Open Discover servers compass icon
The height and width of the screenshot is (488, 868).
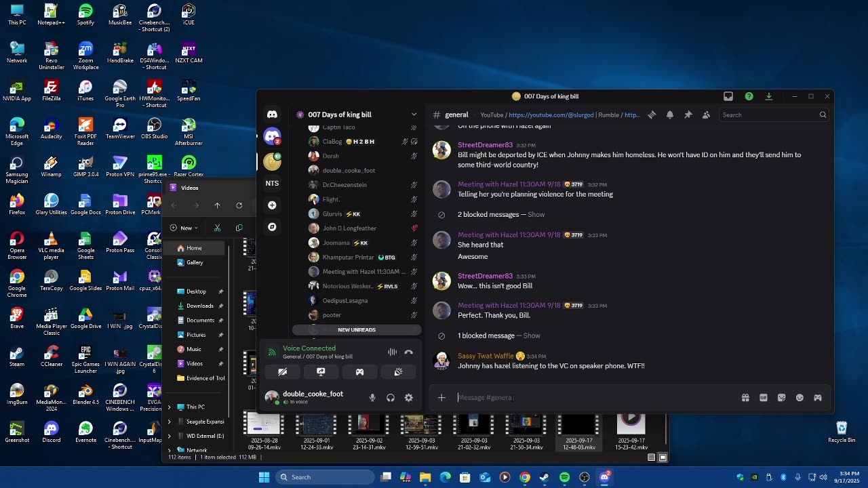click(x=272, y=226)
